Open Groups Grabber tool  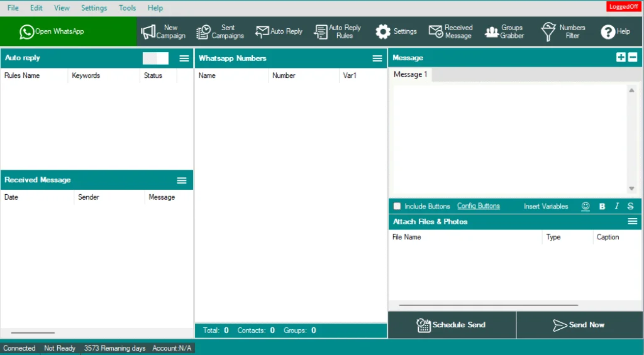(504, 31)
